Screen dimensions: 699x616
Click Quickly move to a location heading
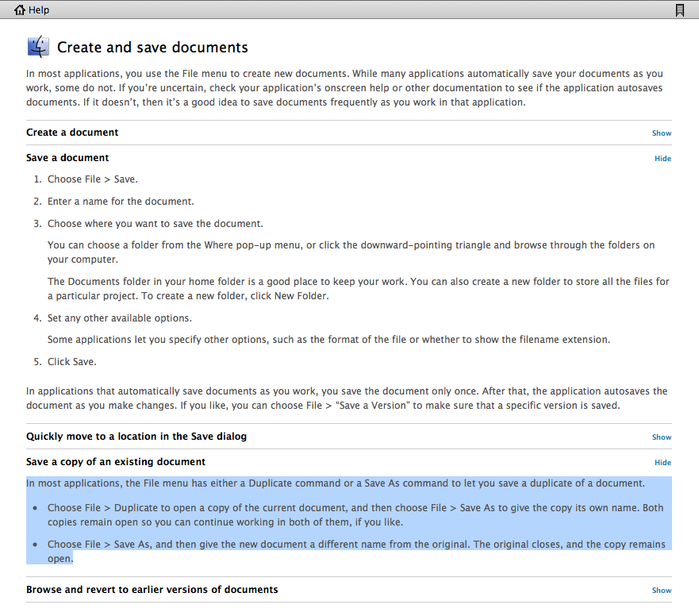136,437
